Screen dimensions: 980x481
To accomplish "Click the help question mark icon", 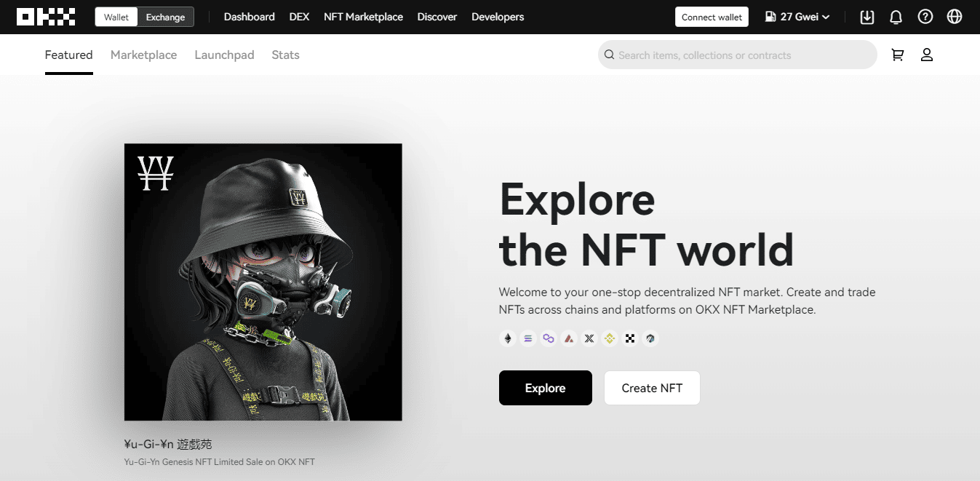I will point(925,17).
